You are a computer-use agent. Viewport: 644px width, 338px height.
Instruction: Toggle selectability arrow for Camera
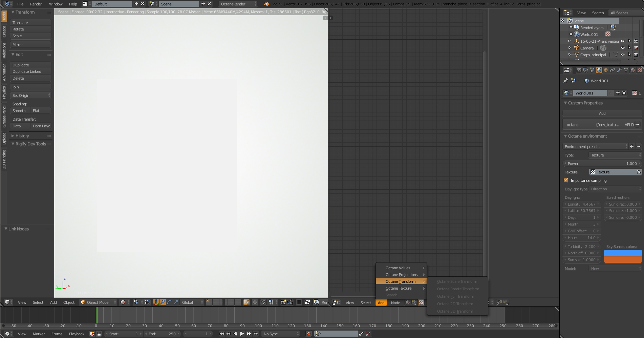[629, 48]
